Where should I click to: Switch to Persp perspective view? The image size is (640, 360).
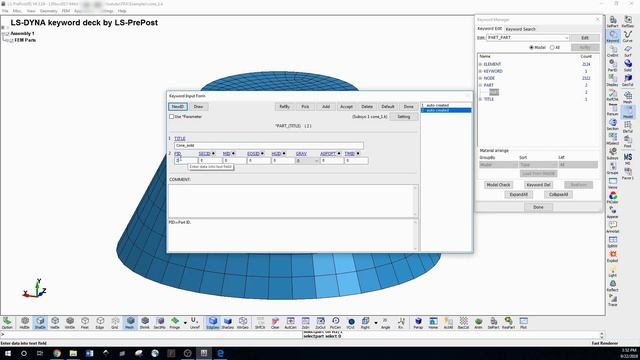tap(418, 322)
